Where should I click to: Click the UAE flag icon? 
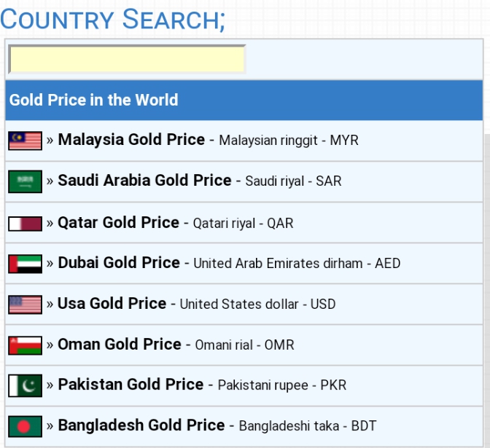[25, 264]
